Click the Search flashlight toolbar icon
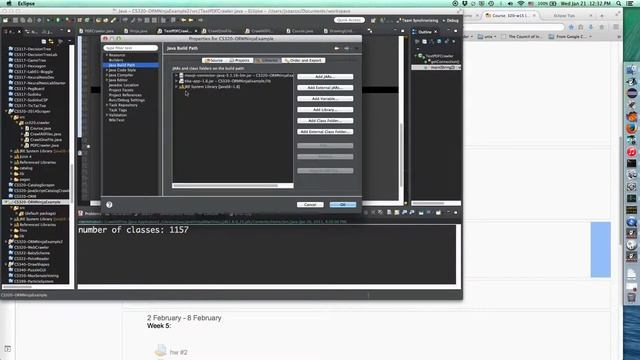This screenshot has width=640, height=360. tap(113, 20)
